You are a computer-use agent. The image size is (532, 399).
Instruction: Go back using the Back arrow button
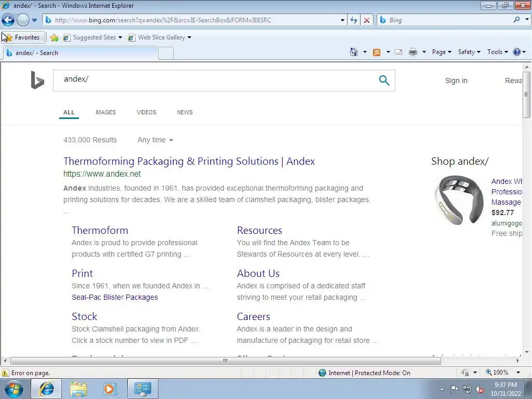tap(8, 20)
